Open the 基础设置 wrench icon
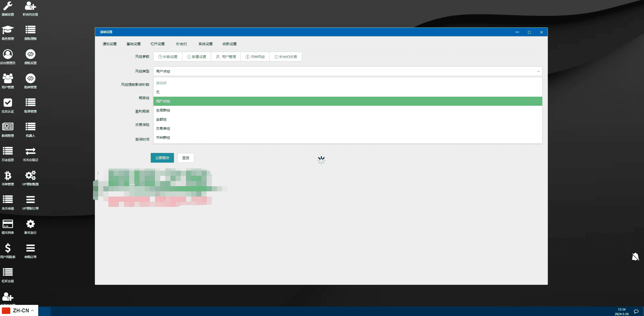 (8, 6)
